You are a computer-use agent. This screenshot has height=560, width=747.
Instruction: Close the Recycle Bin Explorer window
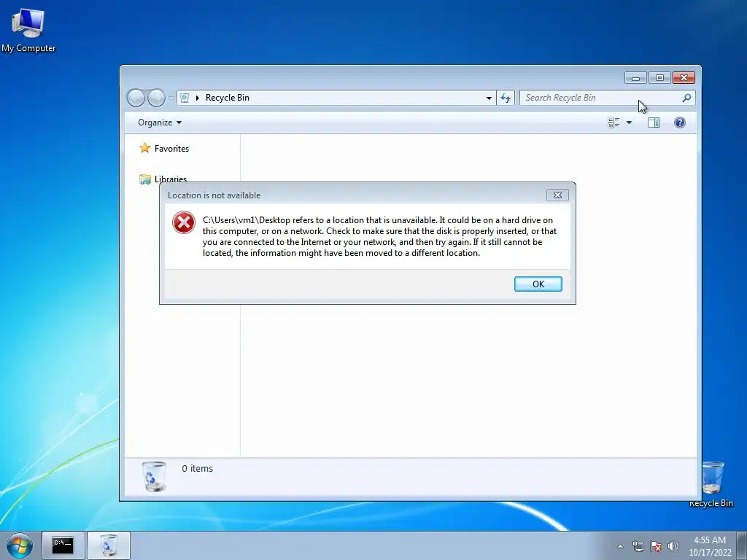(x=684, y=77)
